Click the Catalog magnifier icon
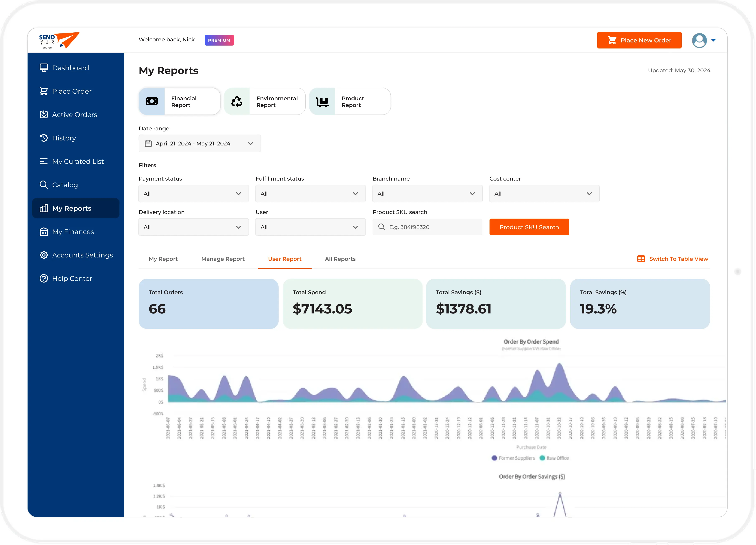 click(44, 185)
